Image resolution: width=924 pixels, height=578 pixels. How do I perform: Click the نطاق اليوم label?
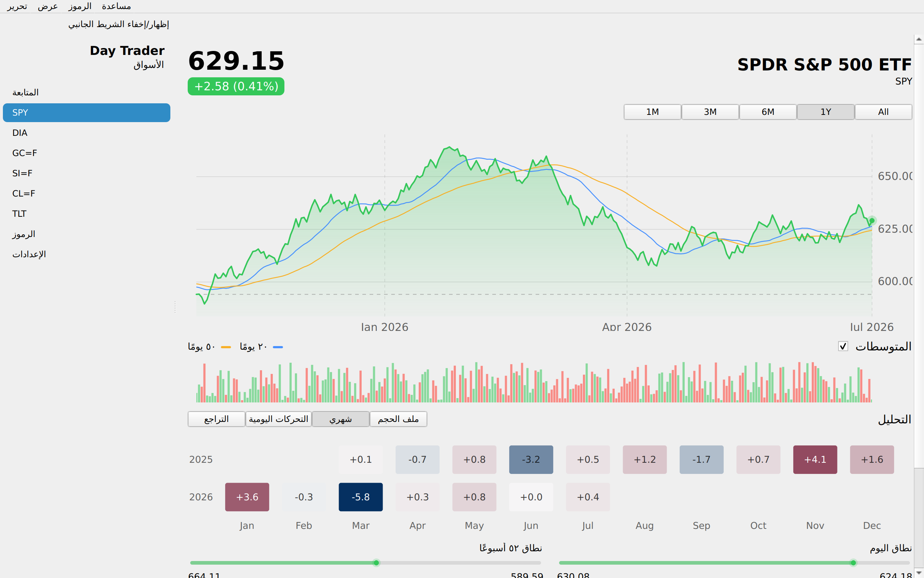pos(890,548)
